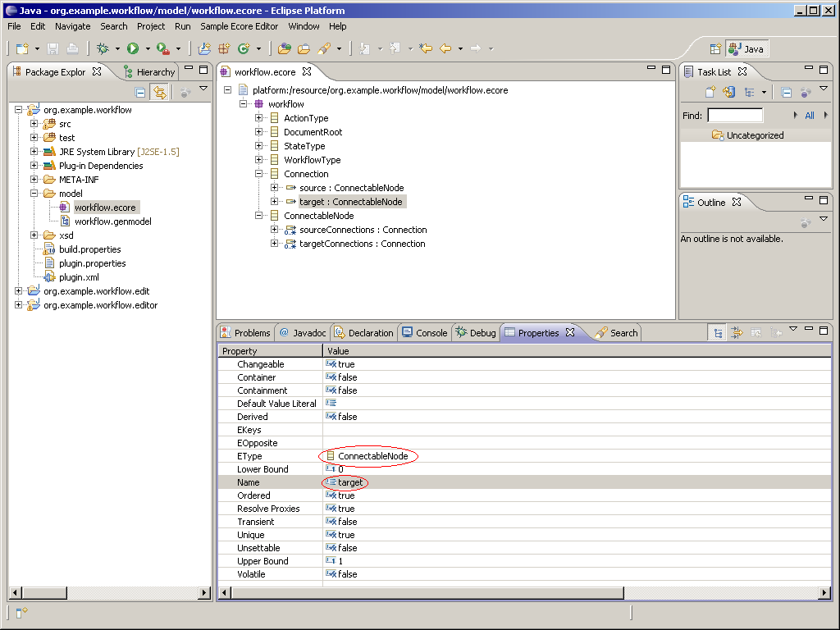This screenshot has width=840, height=630.
Task: Click the All link in Task List
Action: point(810,116)
